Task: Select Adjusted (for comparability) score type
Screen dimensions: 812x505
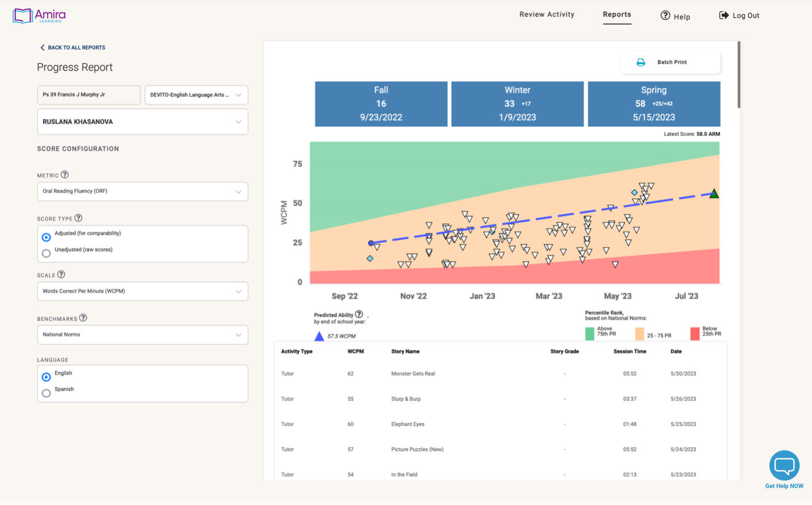Action: coord(47,237)
